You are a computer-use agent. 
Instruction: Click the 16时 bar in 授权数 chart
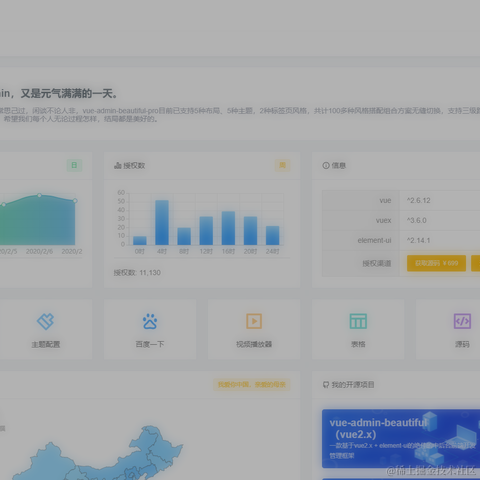point(228,228)
